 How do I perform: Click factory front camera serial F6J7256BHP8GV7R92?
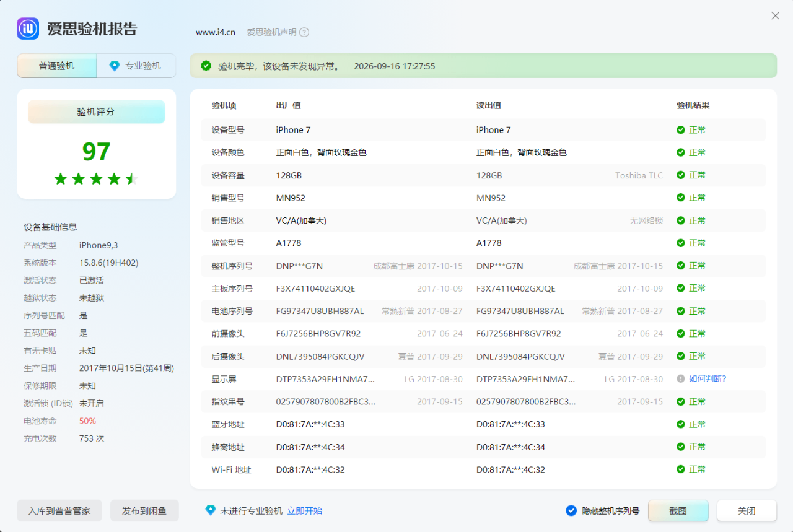pos(318,334)
